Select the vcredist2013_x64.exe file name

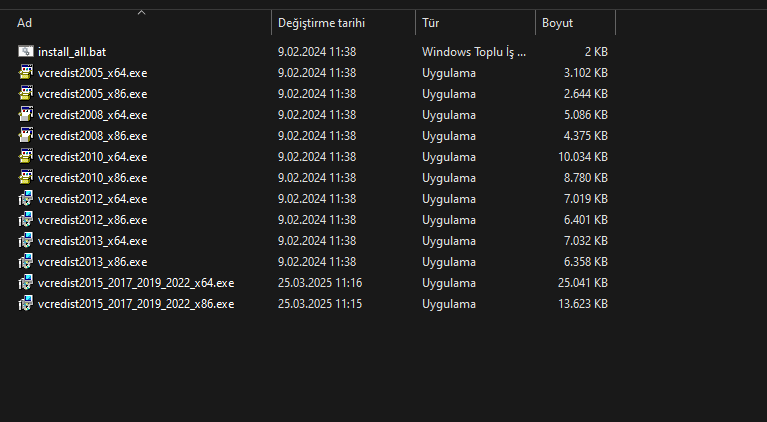[92, 241]
